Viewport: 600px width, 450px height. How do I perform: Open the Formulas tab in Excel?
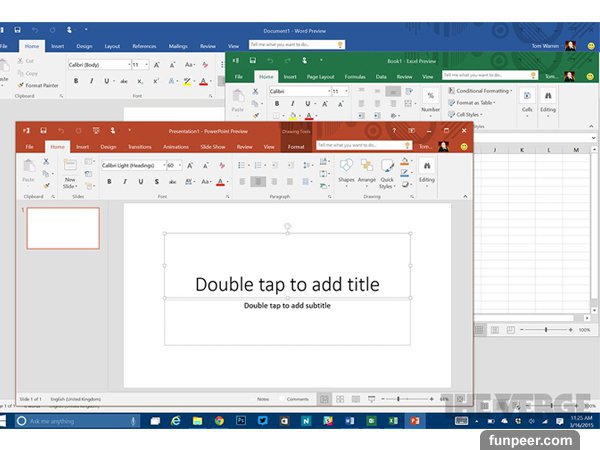[355, 76]
